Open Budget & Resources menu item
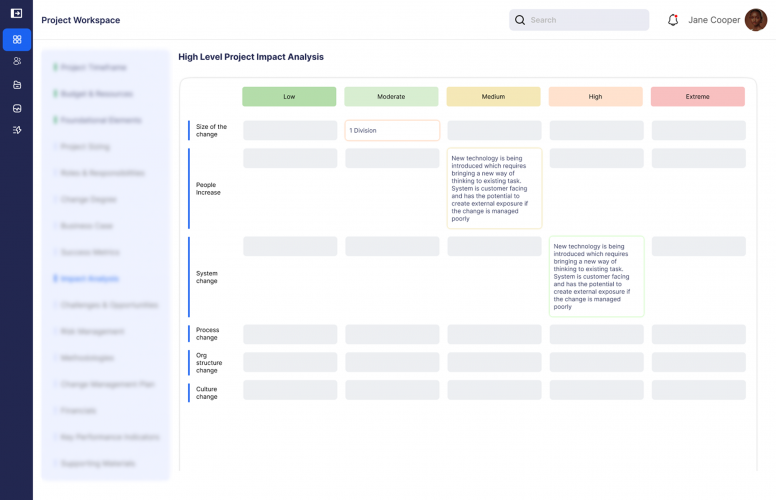776x500 pixels. pyautogui.click(x=96, y=94)
